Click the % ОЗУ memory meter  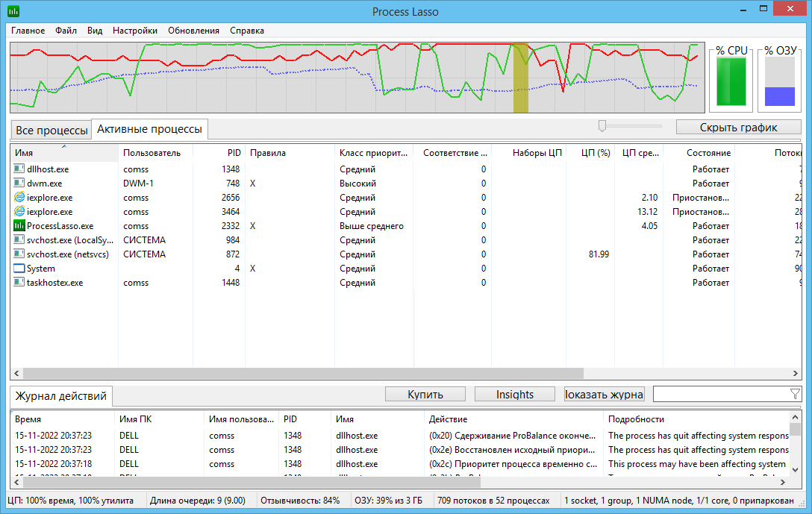(x=780, y=81)
